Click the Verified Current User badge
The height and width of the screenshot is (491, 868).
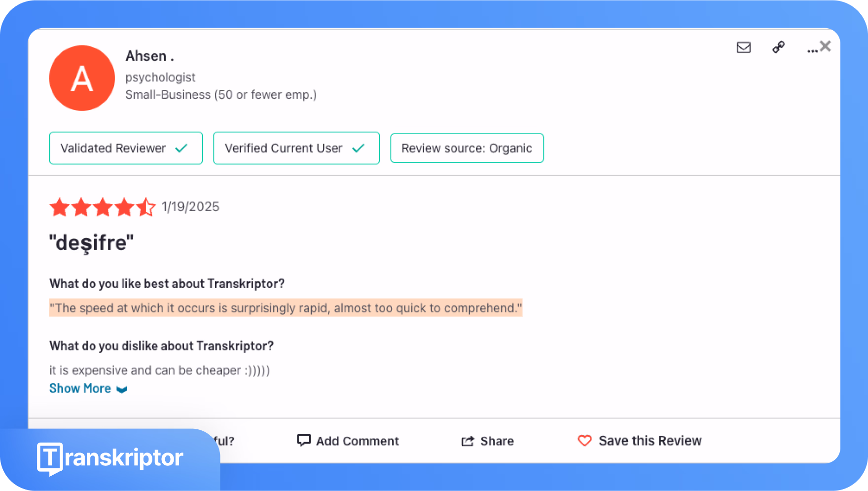[x=296, y=148]
